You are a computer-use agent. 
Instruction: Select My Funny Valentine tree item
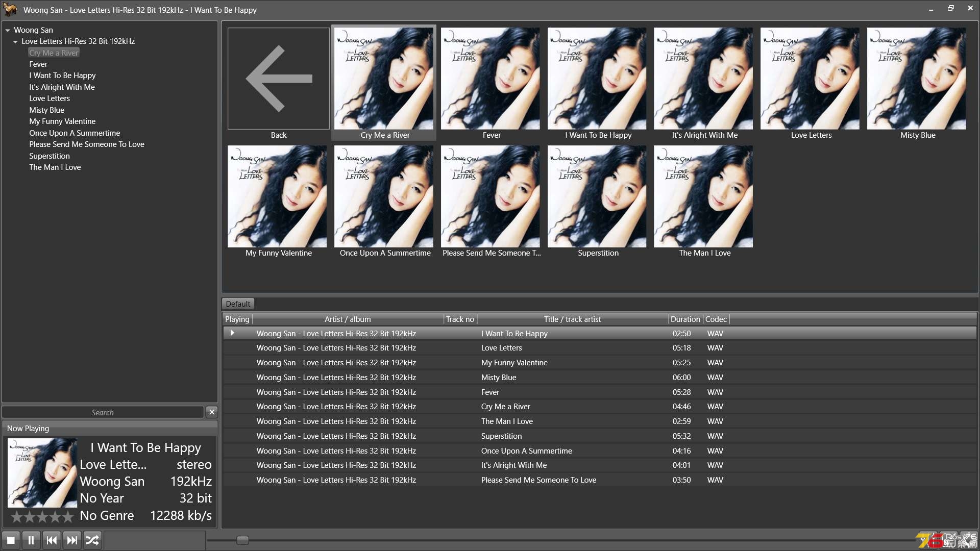coord(62,121)
